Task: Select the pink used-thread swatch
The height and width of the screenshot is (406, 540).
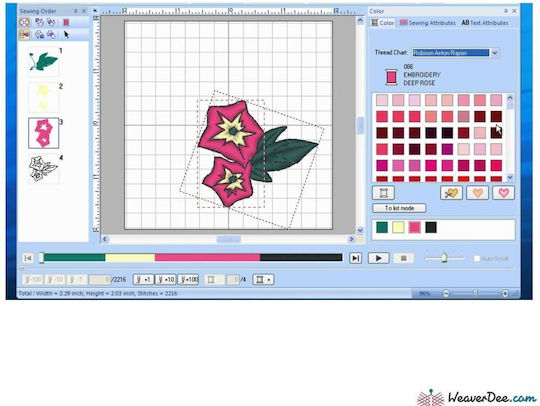Action: 415,227
